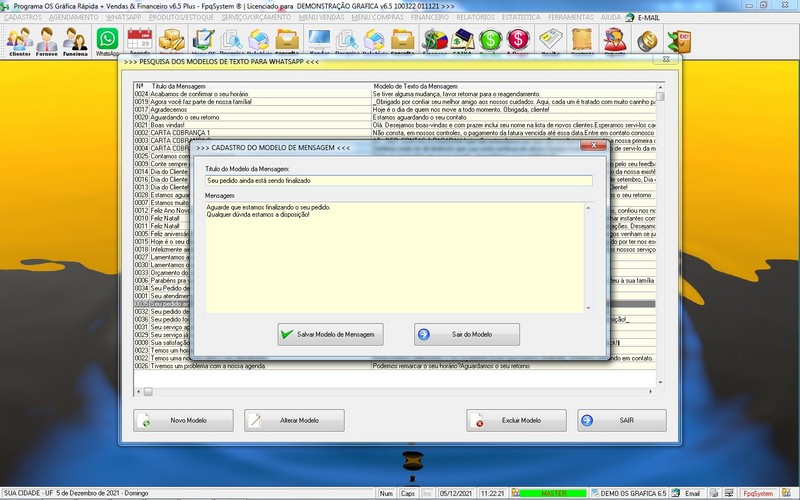
Task: Open the Fornece suppliers icon
Action: click(x=46, y=41)
